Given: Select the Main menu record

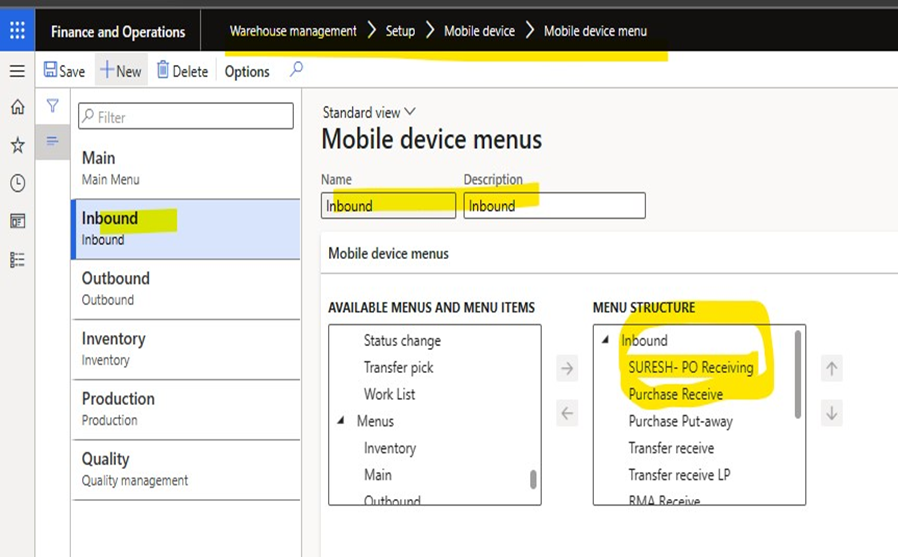Looking at the screenshot, I should pos(186,168).
